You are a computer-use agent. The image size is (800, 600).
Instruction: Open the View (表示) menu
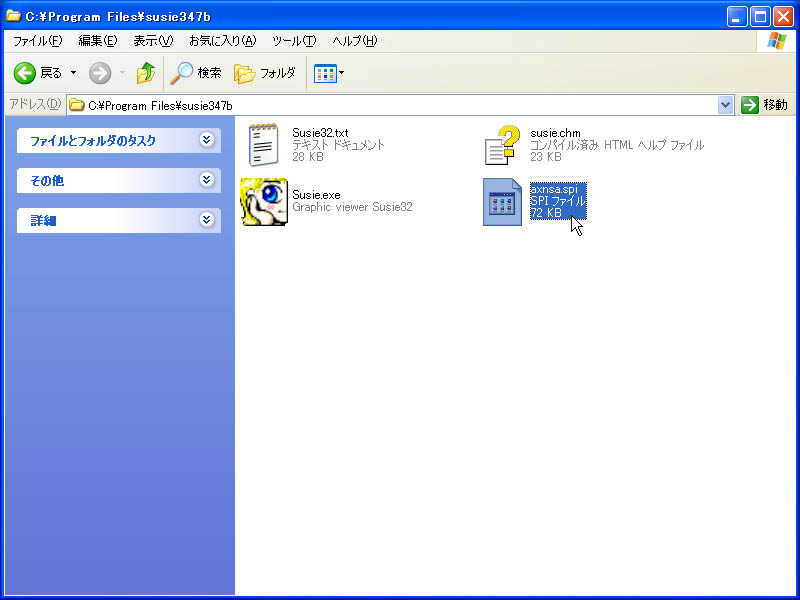pyautogui.click(x=153, y=41)
